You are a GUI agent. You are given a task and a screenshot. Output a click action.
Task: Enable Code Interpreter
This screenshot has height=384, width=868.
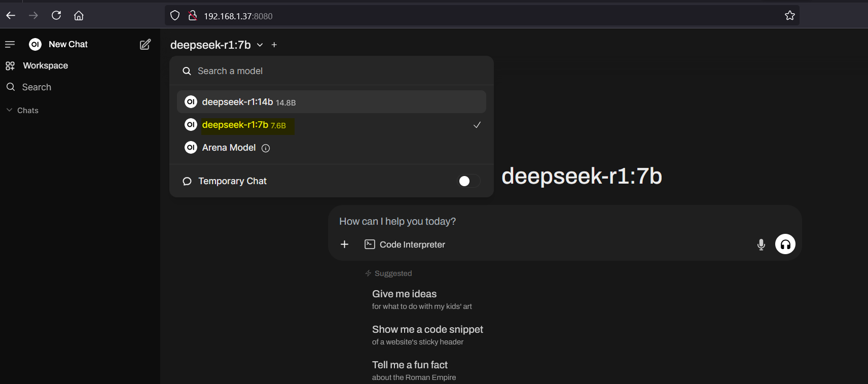[x=405, y=245]
